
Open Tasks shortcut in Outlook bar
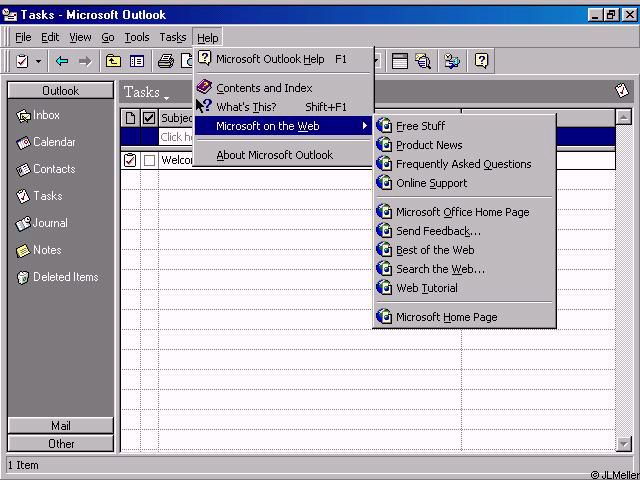pos(39,196)
